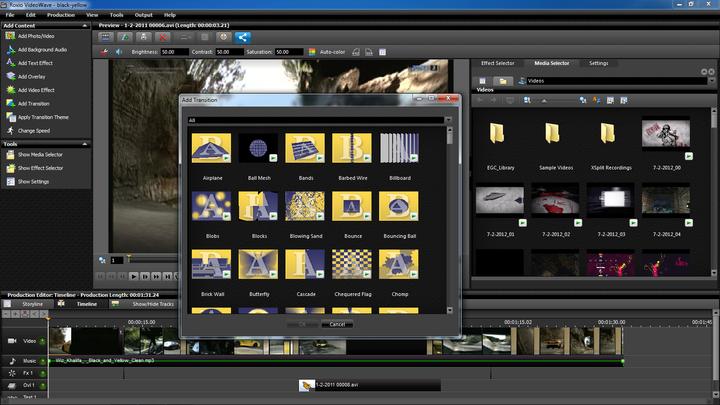Click the Add Transition dialog vertical scrollbar
This screenshot has height=405, width=720.
click(450, 220)
